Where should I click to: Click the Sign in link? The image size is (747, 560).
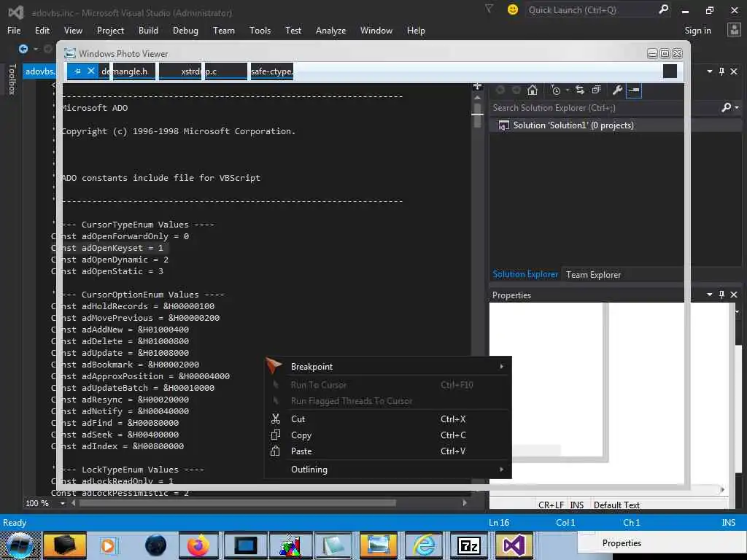(x=697, y=31)
